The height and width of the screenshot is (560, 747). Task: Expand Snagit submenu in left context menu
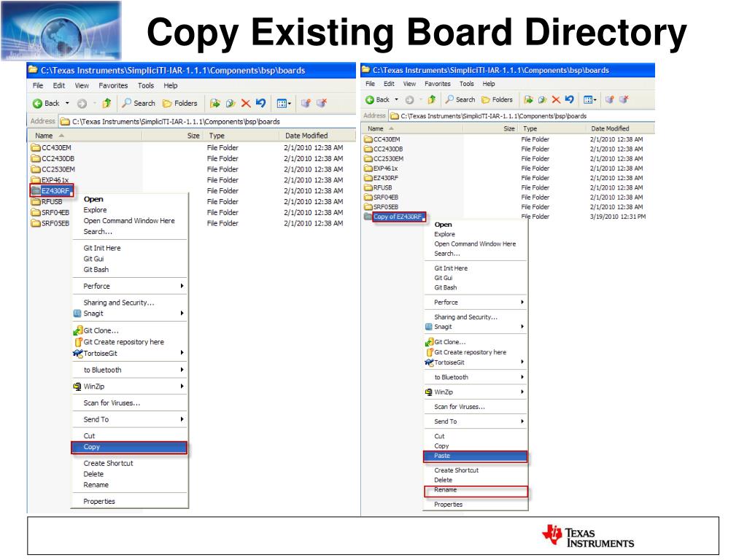(129, 314)
